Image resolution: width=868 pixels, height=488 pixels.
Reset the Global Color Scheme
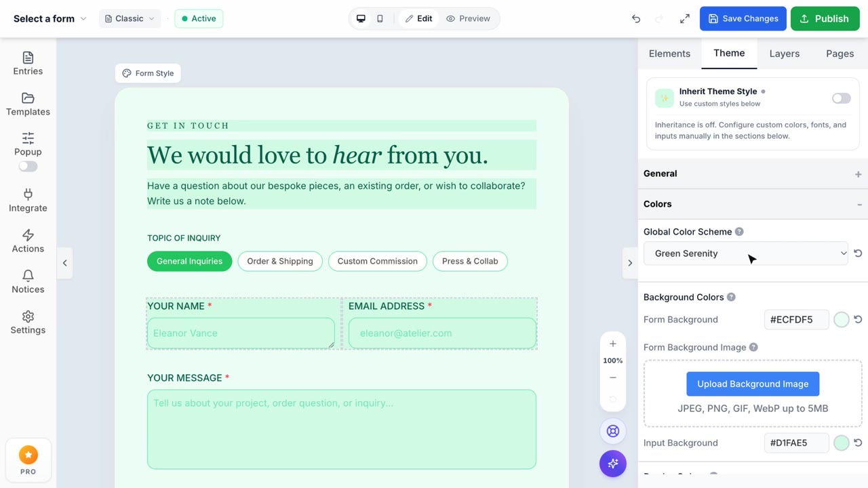[858, 253]
